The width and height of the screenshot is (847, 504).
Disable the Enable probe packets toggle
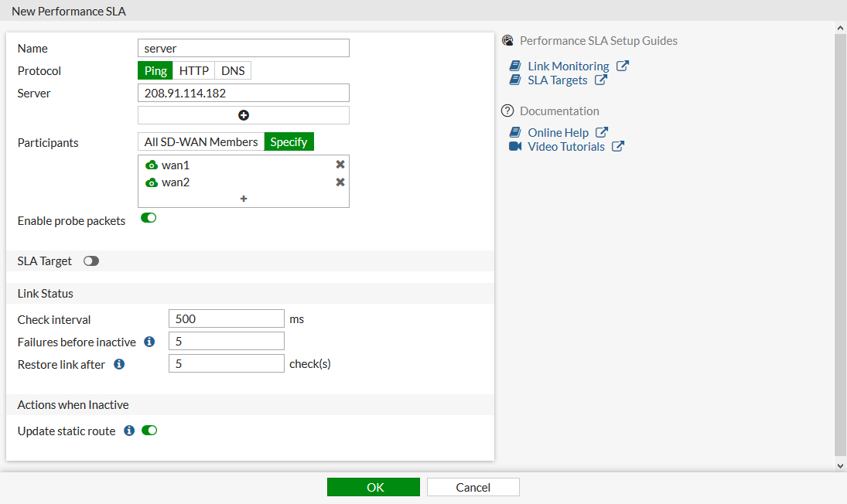(148, 217)
